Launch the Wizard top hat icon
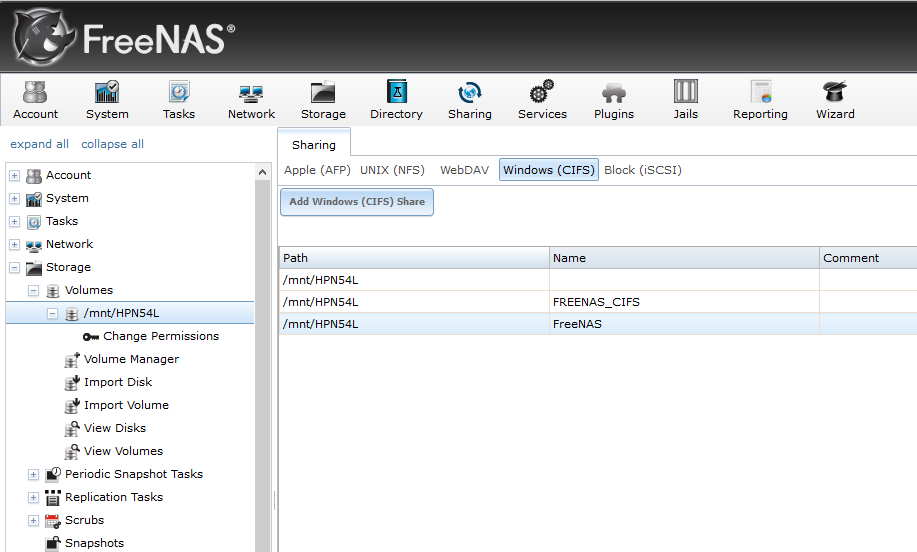This screenshot has width=917, height=552. [x=835, y=92]
